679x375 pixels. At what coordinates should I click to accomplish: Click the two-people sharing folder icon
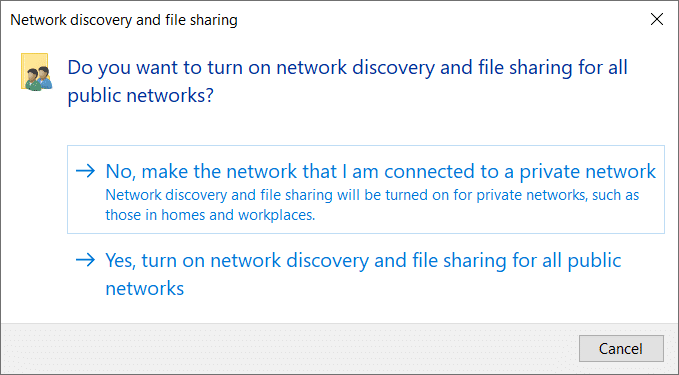(x=36, y=72)
